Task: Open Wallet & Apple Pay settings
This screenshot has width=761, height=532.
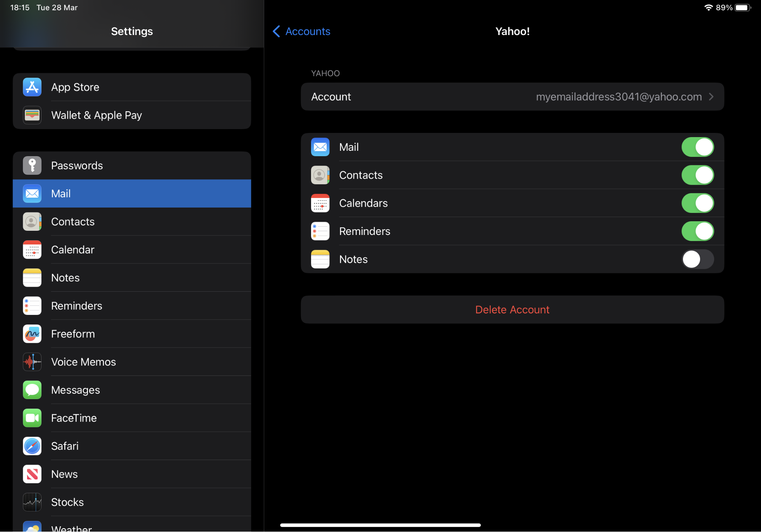Action: [x=132, y=115]
